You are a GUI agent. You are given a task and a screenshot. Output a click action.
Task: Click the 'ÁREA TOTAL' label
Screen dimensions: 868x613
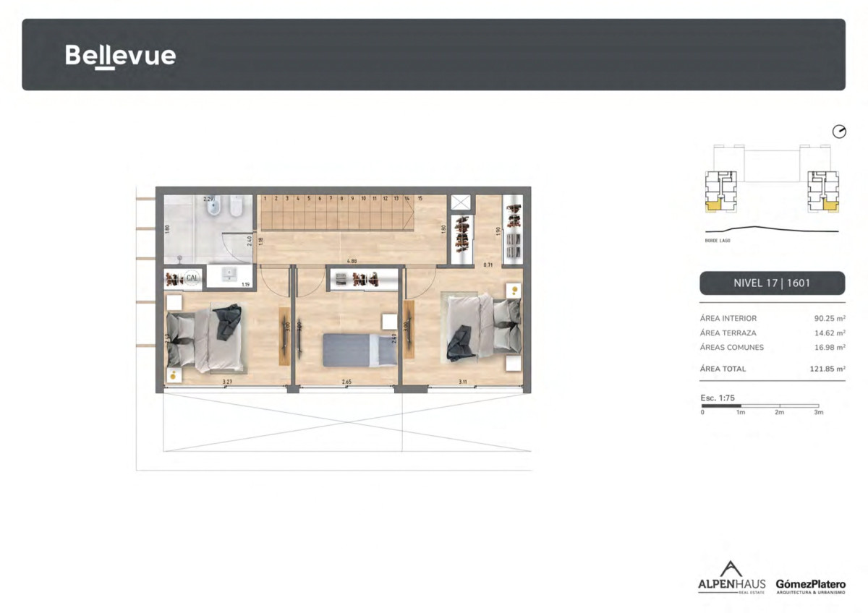click(723, 369)
